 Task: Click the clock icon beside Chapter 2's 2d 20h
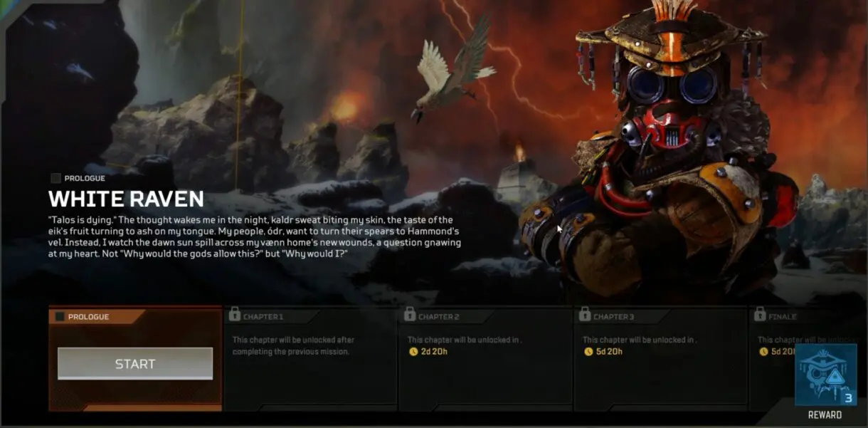tap(413, 352)
